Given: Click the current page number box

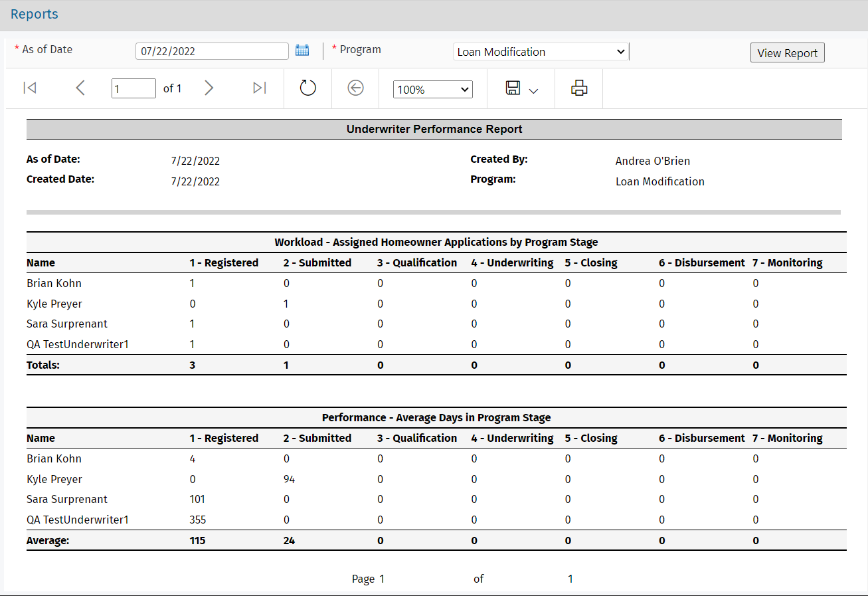Looking at the screenshot, I should pyautogui.click(x=133, y=89).
